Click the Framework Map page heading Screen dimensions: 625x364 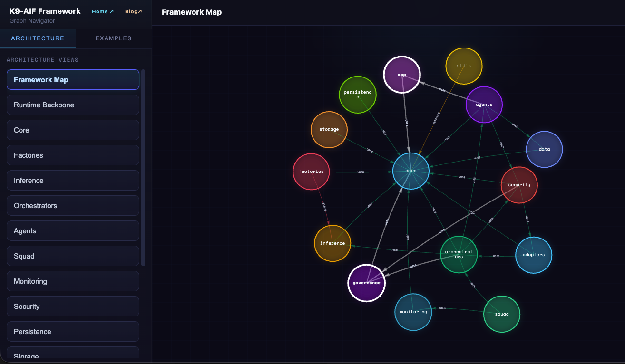click(x=192, y=12)
